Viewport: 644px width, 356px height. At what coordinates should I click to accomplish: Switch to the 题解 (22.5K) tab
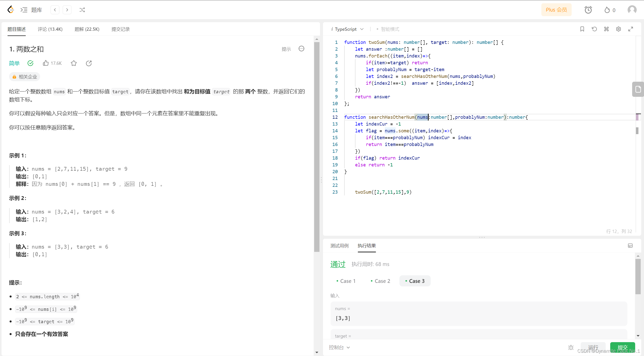tap(87, 29)
